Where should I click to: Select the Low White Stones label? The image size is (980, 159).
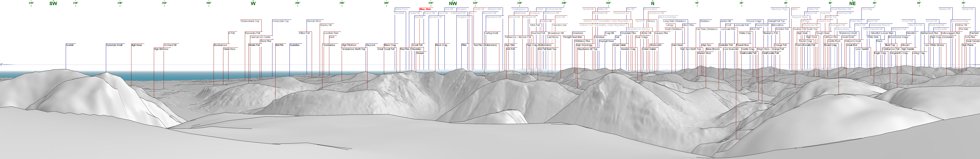[x=934, y=45]
